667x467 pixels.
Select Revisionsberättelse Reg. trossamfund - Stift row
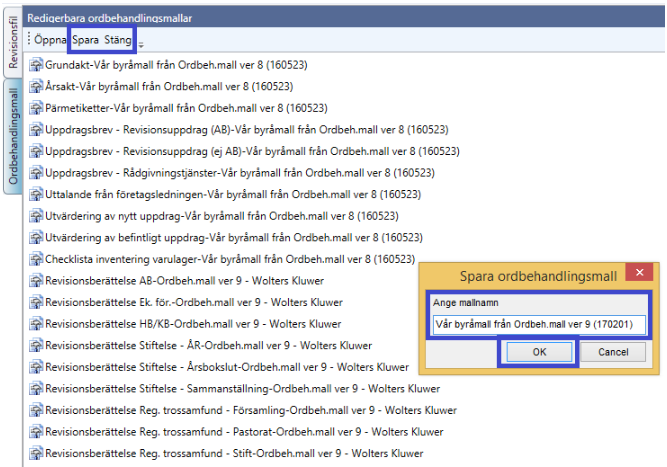click(234, 453)
